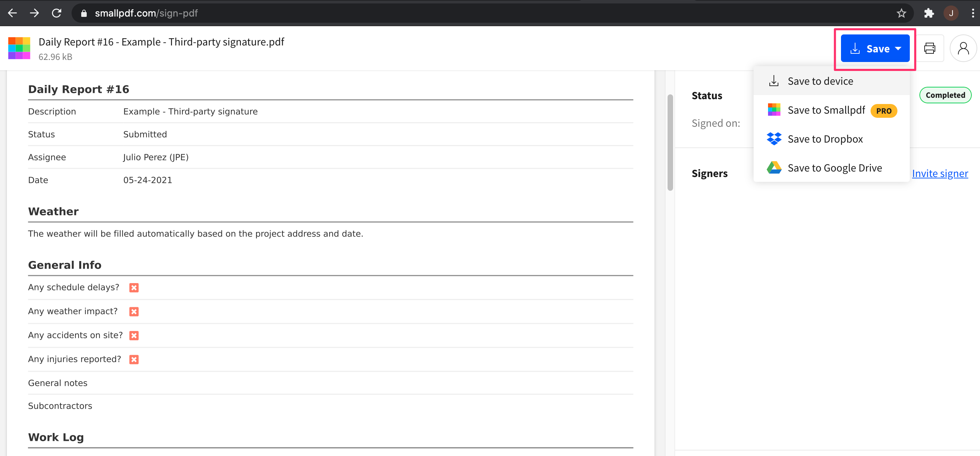Click red X box beside injuries reported
The width and height of the screenshot is (980, 456).
[x=134, y=360]
